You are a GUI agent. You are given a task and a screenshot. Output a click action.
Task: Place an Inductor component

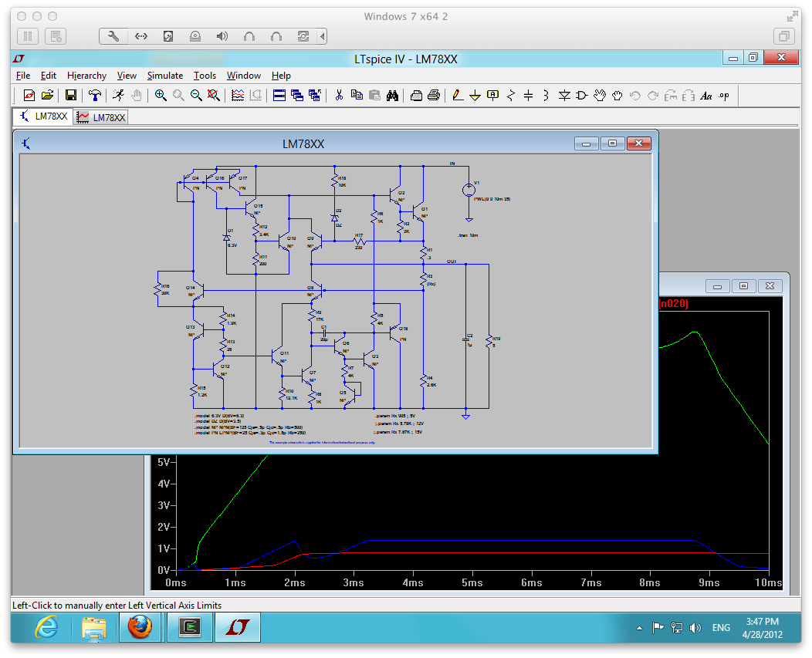point(546,95)
